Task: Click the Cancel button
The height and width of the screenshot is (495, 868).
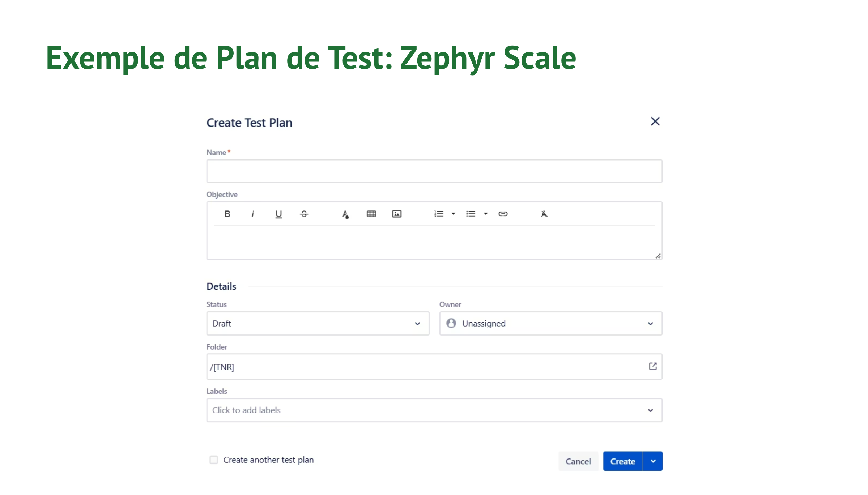Action: tap(578, 461)
